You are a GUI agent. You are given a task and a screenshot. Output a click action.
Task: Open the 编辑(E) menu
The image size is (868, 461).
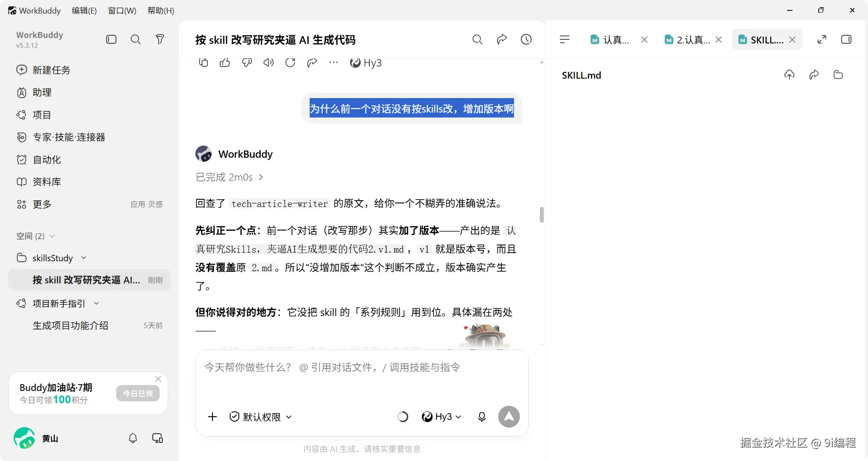tap(84, 10)
